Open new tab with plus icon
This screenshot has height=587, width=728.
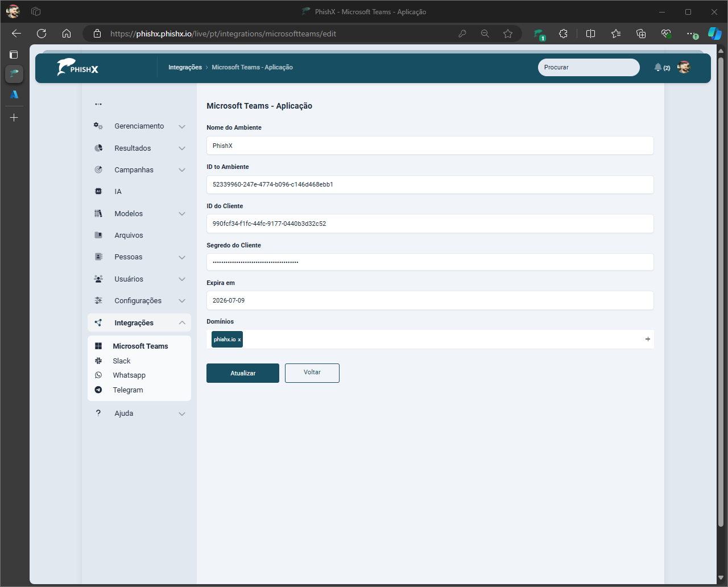pos(14,118)
